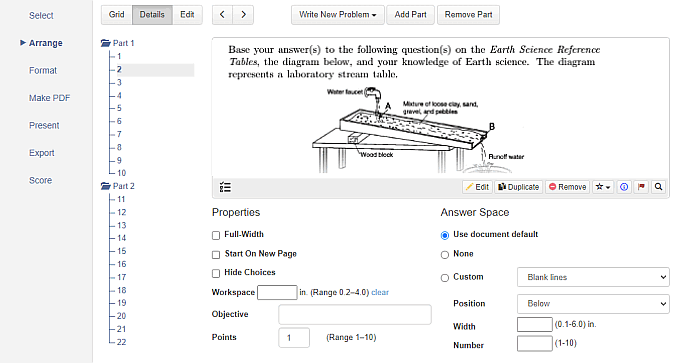680x363 pixels.
Task: Open Export in the sidebar
Action: coord(42,153)
